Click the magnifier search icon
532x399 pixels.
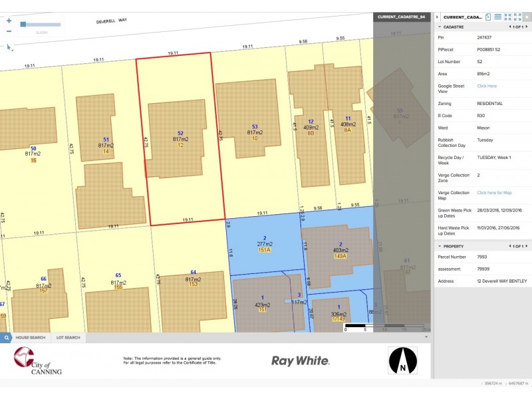tap(7, 338)
